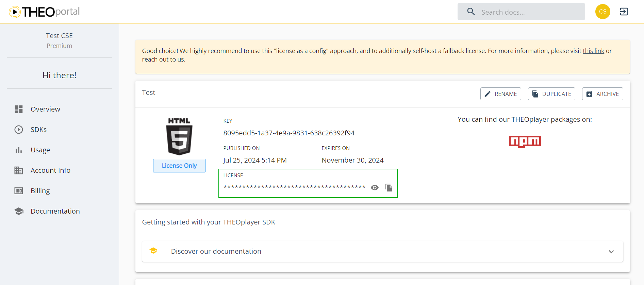Click the search magnifier icon
Screen dimensions: 644x285
(471, 12)
